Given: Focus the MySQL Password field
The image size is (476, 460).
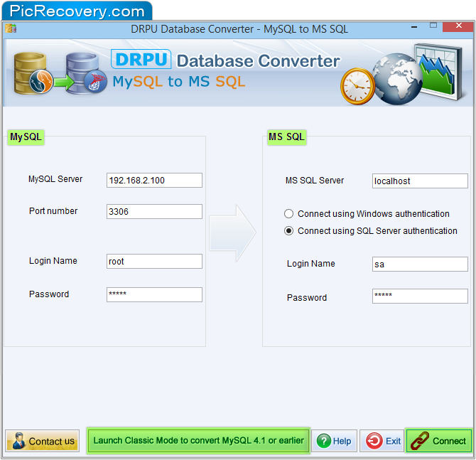Looking at the screenshot, I should click(x=154, y=295).
